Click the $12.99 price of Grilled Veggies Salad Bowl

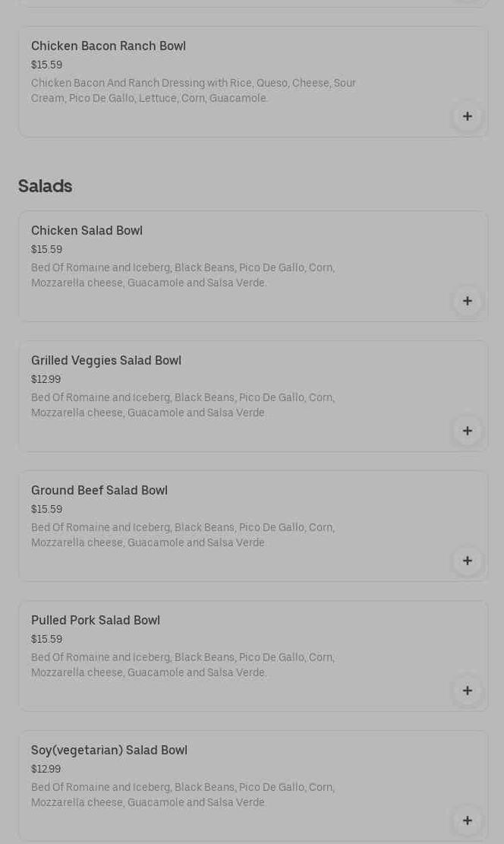pyautogui.click(x=46, y=379)
